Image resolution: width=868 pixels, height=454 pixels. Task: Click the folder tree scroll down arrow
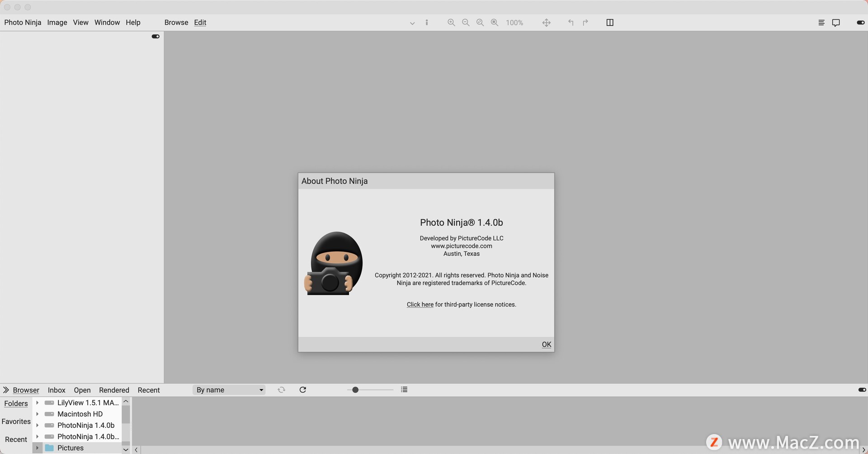tap(126, 449)
